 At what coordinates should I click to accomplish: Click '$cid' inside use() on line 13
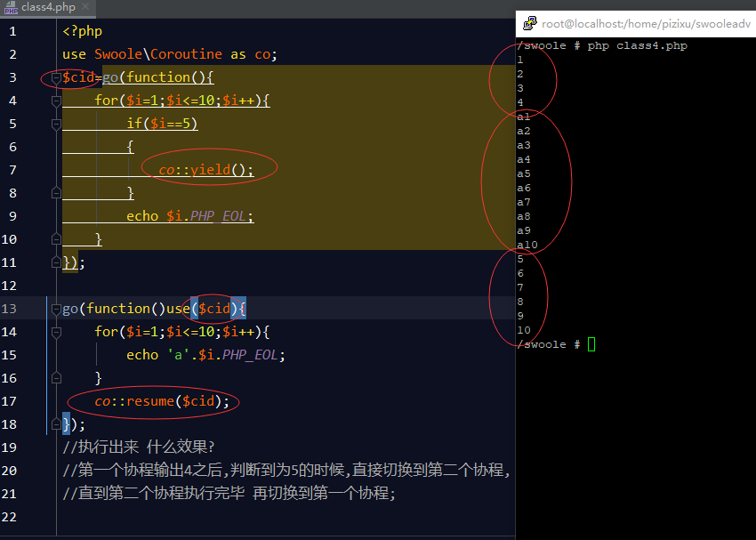214,309
